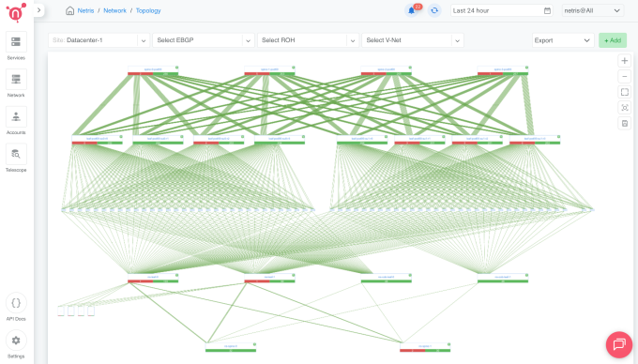Fit topology to screen icon
The image size is (638, 364).
pos(625,92)
